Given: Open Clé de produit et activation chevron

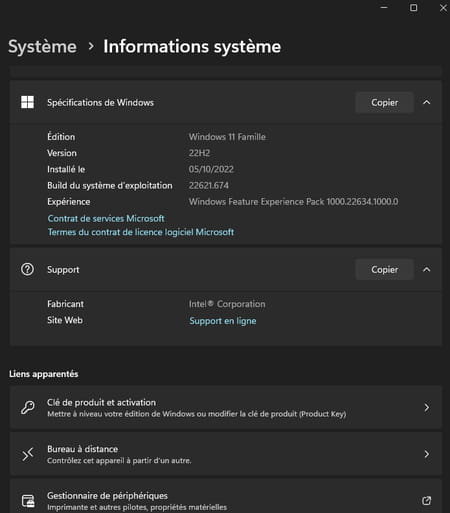Looking at the screenshot, I should (x=427, y=407).
